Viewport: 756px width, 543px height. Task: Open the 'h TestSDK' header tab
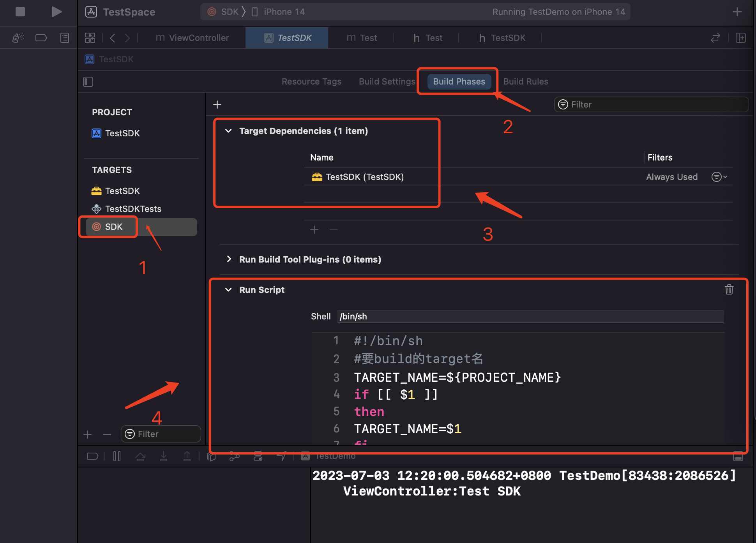tap(502, 38)
